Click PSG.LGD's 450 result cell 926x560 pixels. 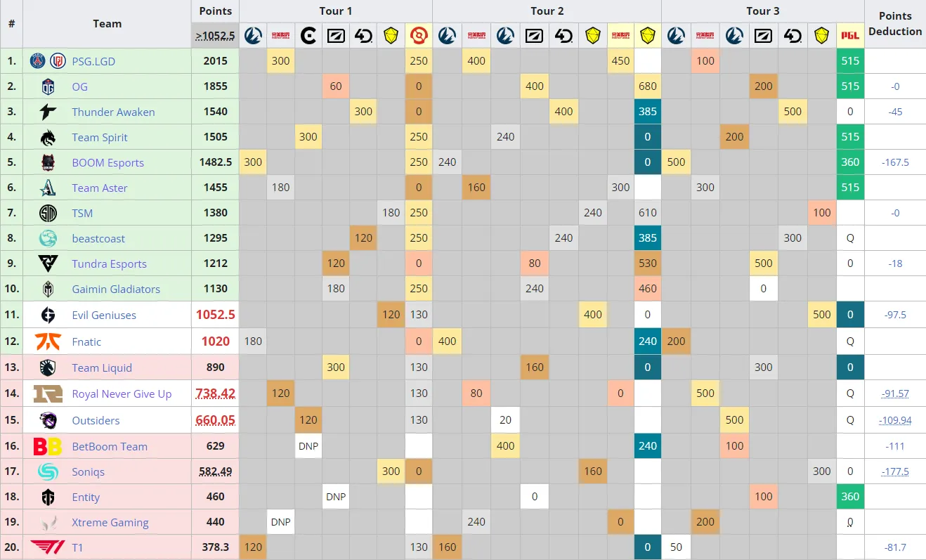tap(620, 61)
